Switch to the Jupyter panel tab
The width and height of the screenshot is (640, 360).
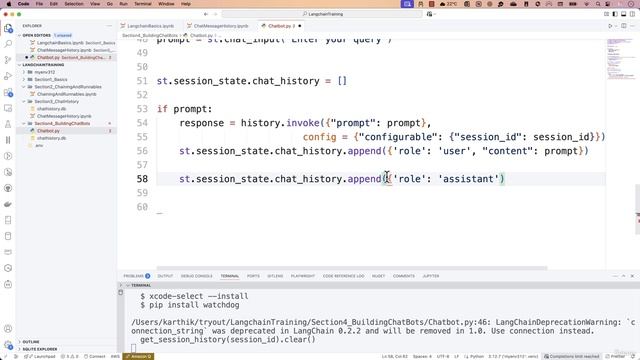point(431,276)
